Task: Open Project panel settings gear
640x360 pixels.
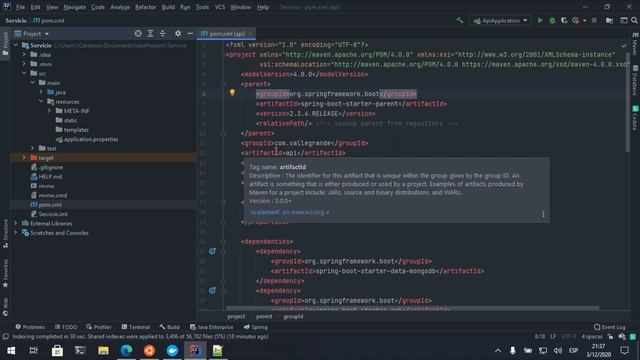Action: pyautogui.click(x=178, y=33)
